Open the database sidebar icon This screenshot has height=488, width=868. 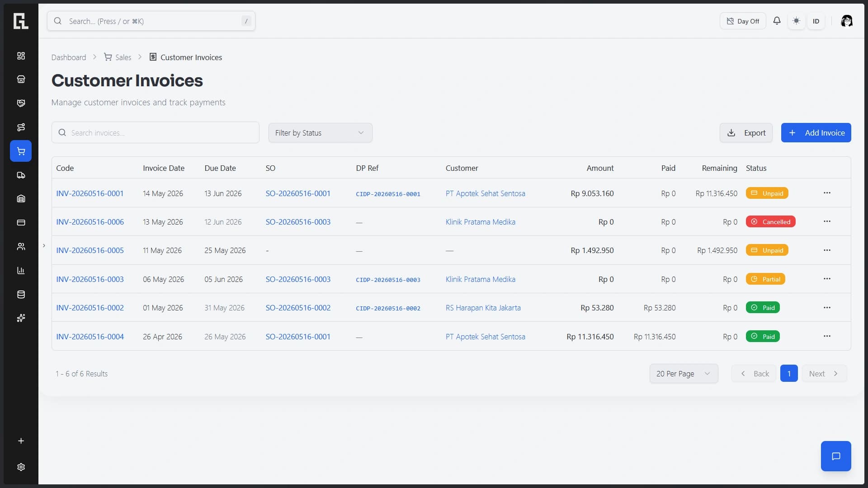click(21, 294)
